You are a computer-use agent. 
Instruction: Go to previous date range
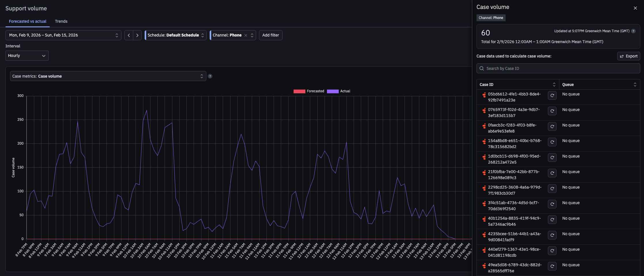129,35
